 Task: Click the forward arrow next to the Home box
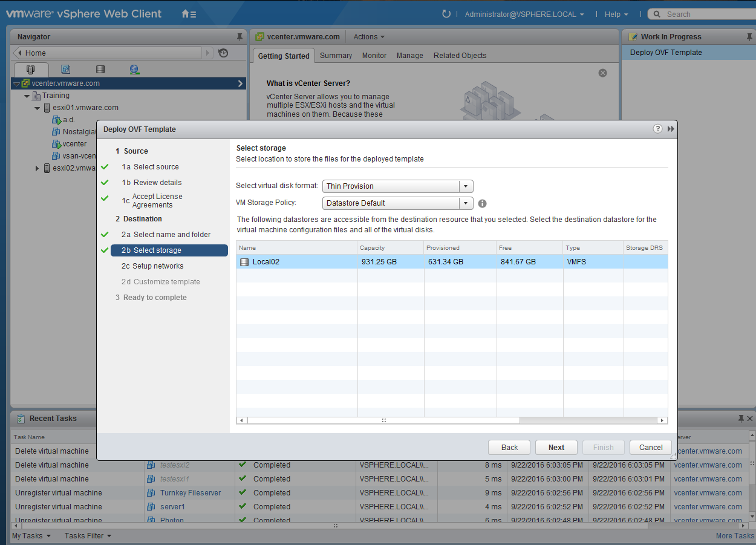[209, 53]
